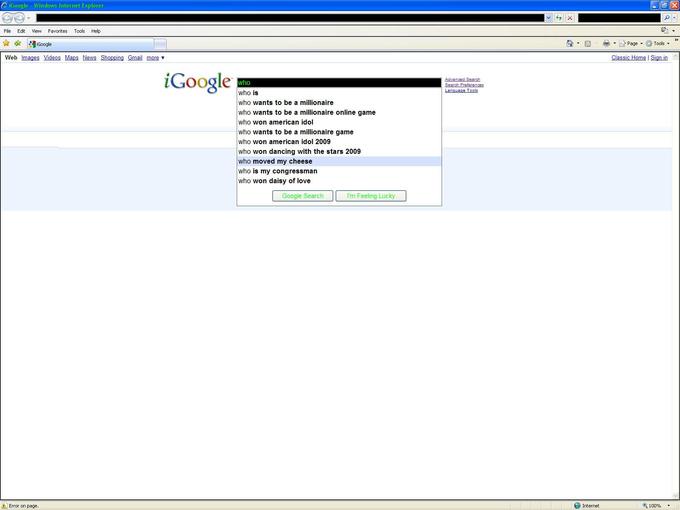Go forward with the browser Forward button
The image size is (680, 510).
click(20, 18)
